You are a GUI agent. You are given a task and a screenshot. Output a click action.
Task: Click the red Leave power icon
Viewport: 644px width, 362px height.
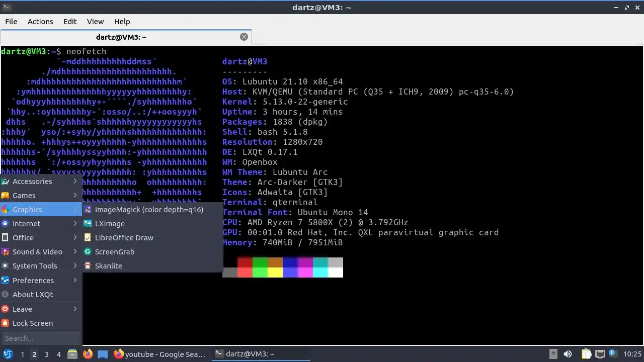tap(5, 309)
